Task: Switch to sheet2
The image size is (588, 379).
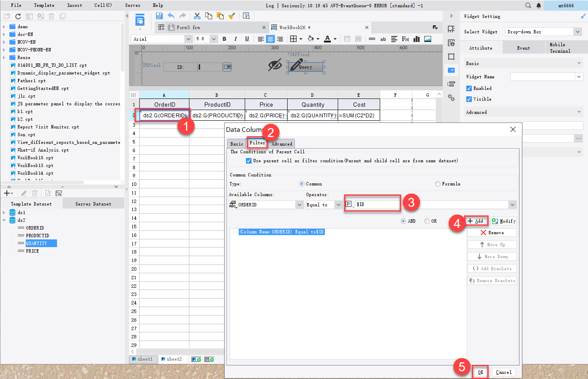Action: (x=173, y=359)
